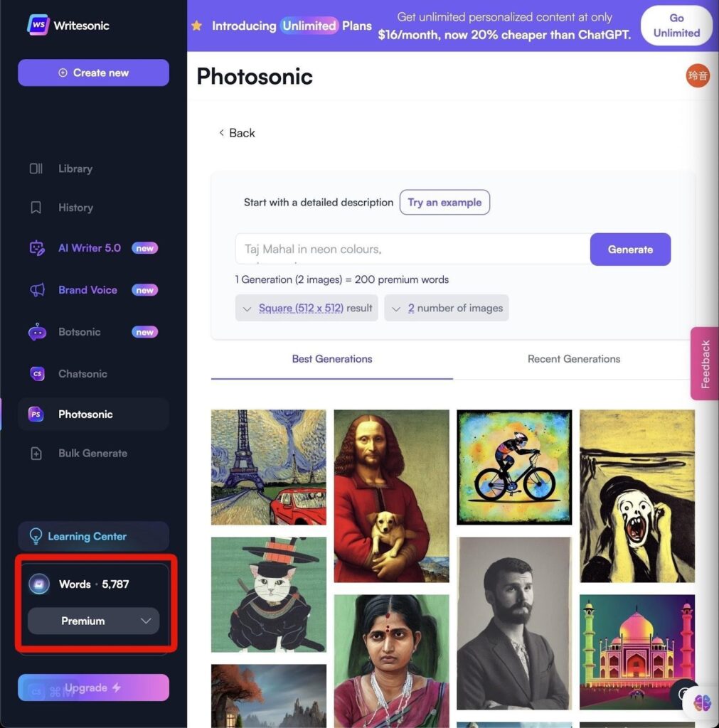
Task: Click the Brand Voice megaphone icon
Action: [x=37, y=290]
